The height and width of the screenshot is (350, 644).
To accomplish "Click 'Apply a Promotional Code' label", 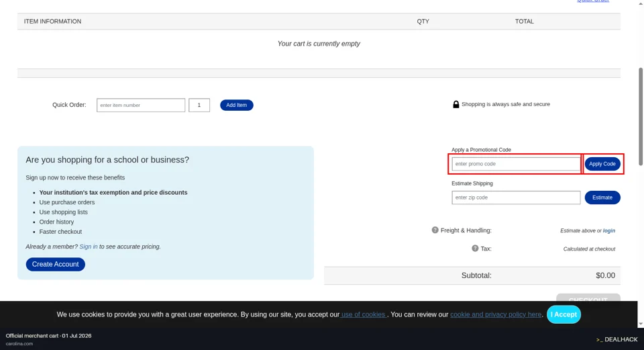I will (482, 150).
